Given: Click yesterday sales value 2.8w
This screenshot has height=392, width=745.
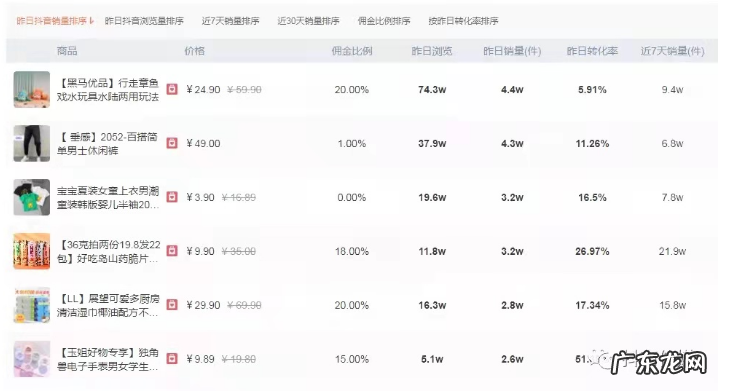Looking at the screenshot, I should pos(512,305).
